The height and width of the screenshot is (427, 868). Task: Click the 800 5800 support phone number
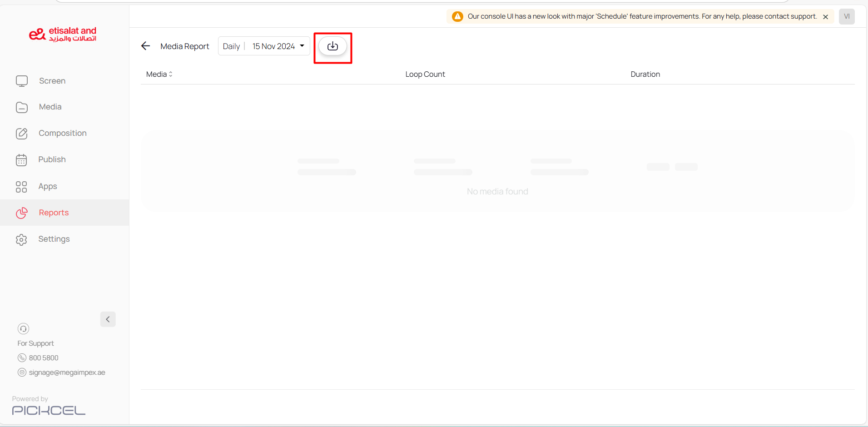click(x=44, y=358)
